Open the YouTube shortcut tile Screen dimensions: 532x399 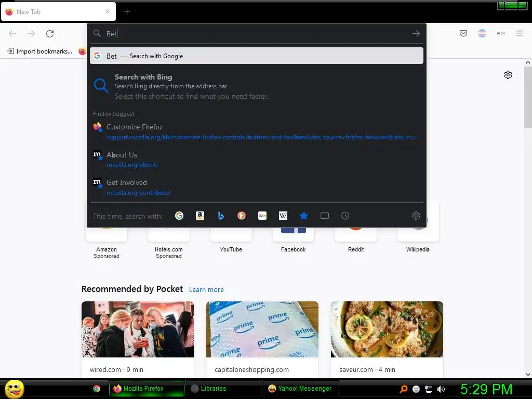click(x=231, y=234)
